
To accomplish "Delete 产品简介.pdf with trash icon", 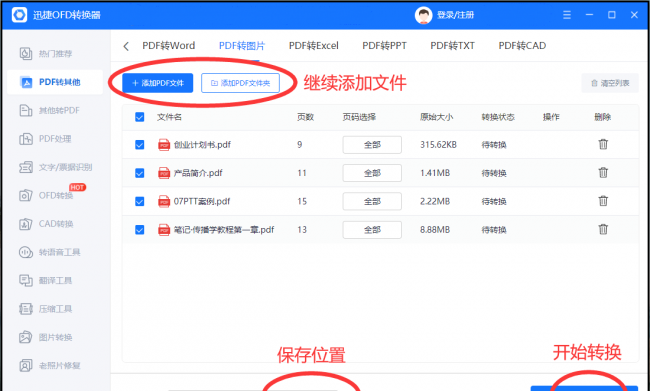I will tap(603, 172).
